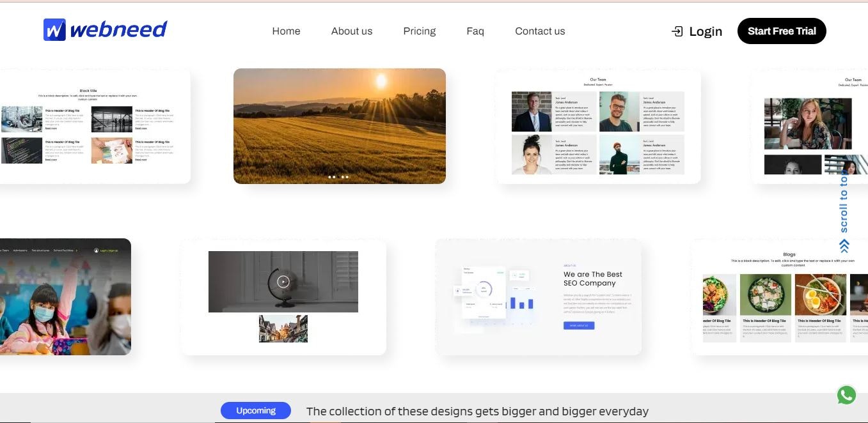Viewport: 868px width, 423px height.
Task: Click the login arrow icon
Action: tap(677, 31)
